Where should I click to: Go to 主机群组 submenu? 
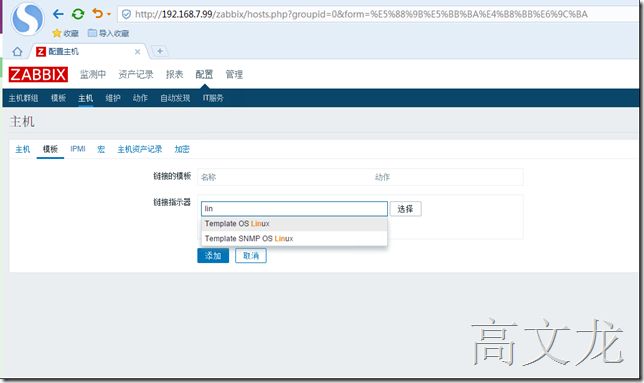pyautogui.click(x=23, y=99)
